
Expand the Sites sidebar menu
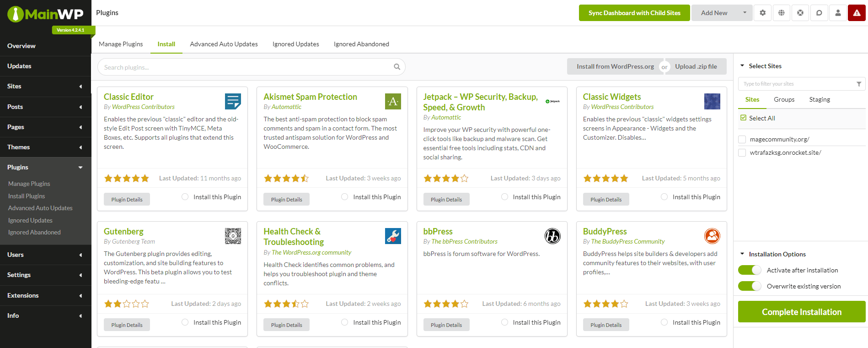(x=46, y=86)
